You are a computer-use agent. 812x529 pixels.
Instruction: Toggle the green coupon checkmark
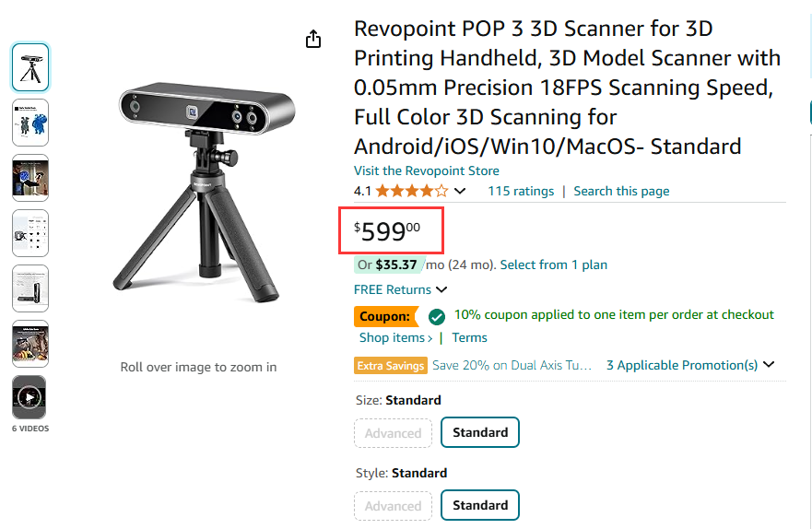pos(437,315)
